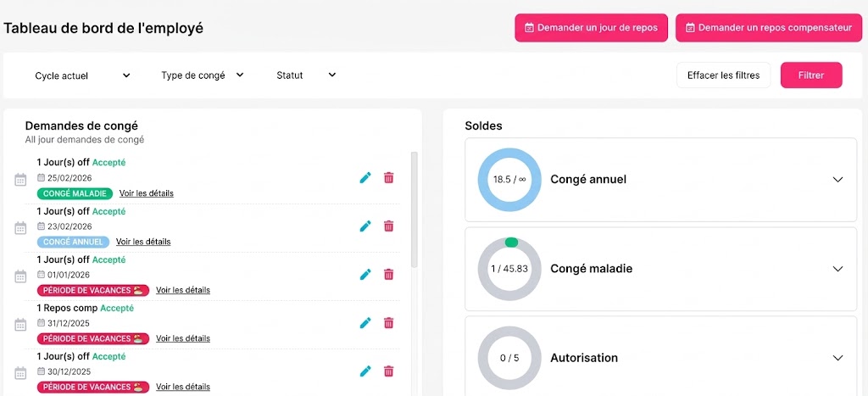Viewport: 868px width, 396px height.
Task: Open the Type de congé dropdown
Action: coord(202,75)
